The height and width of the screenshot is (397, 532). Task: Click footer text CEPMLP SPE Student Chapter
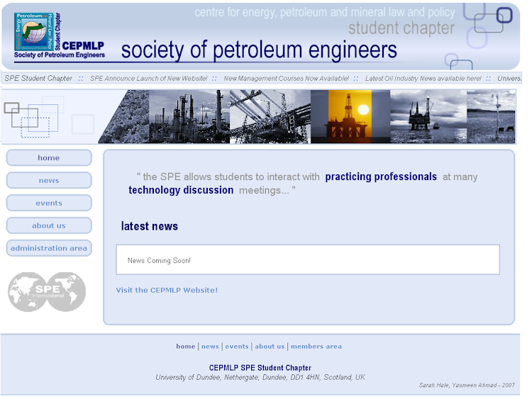(260, 368)
